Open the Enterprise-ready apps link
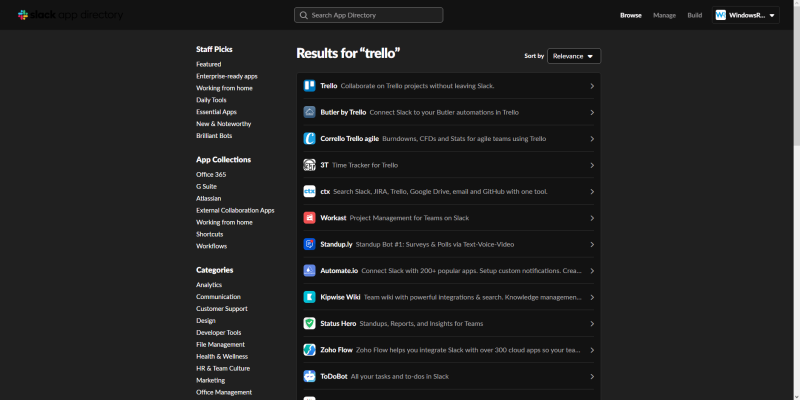The image size is (800, 400). click(x=226, y=76)
